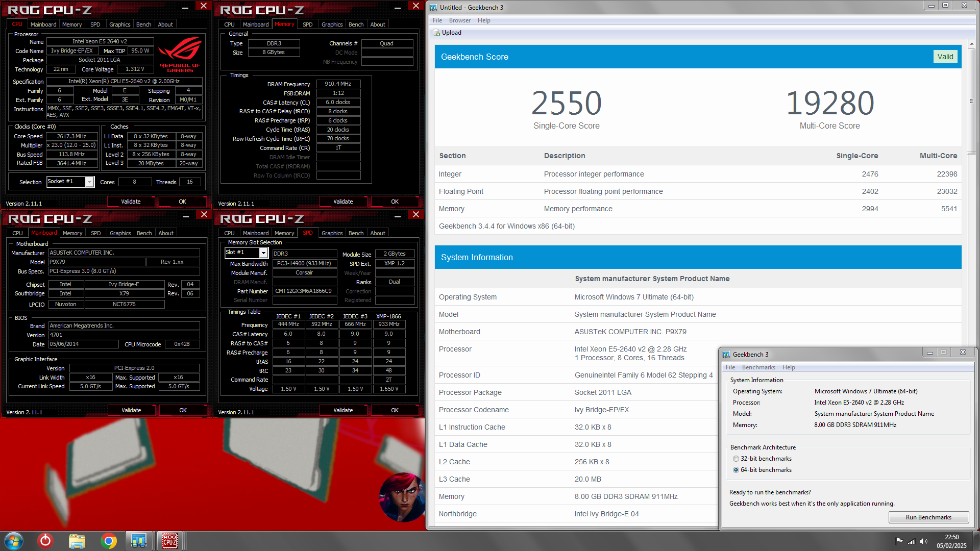Open the Geekbench taskbar icon
The width and height of the screenshot is (980, 551).
point(139,541)
